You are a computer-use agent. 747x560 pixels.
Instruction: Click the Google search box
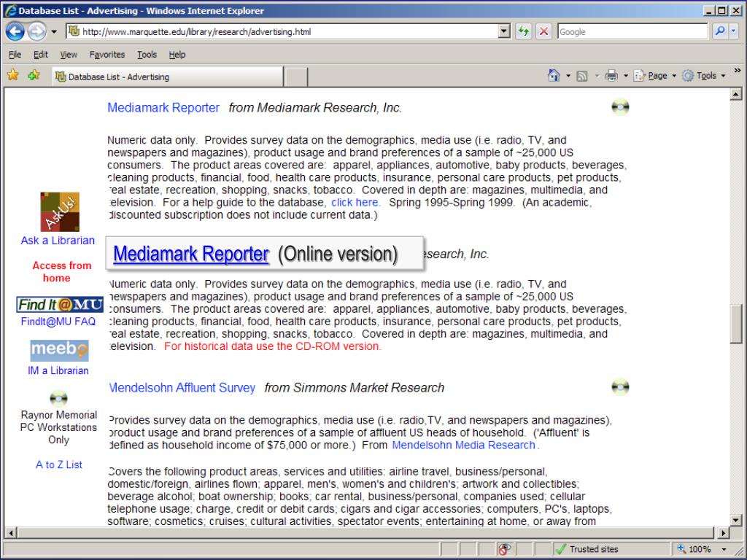pyautogui.click(x=632, y=32)
